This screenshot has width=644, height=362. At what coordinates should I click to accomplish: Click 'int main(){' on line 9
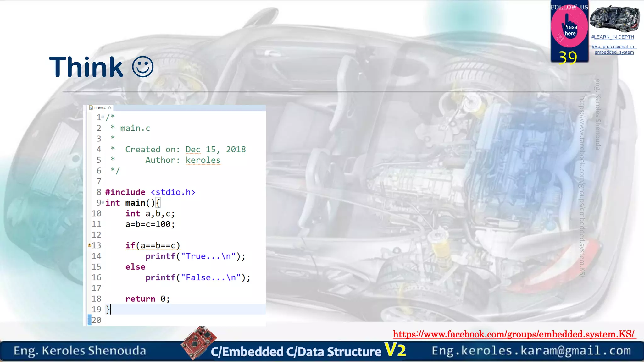coord(133,203)
